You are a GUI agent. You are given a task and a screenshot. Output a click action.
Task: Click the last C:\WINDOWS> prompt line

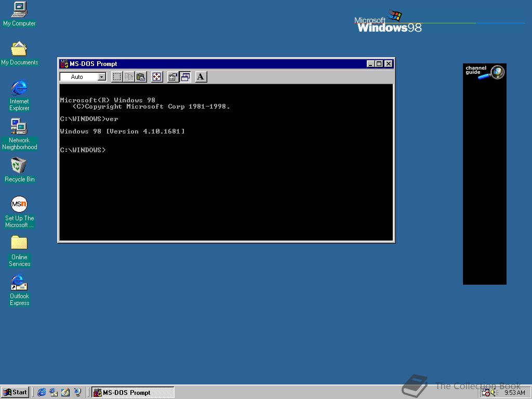83,150
